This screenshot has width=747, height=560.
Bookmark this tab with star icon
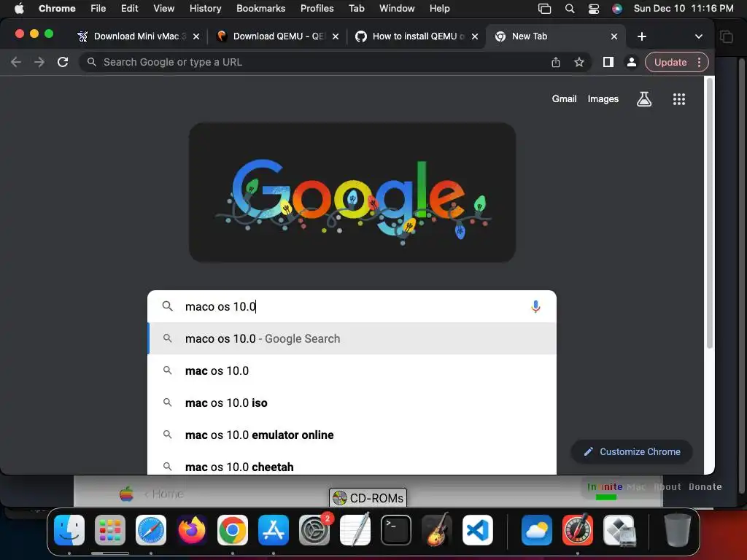point(578,62)
